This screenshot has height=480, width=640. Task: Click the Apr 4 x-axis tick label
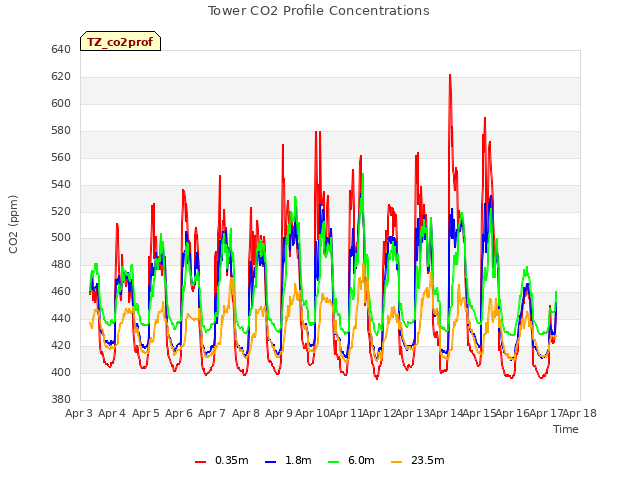tap(112, 414)
